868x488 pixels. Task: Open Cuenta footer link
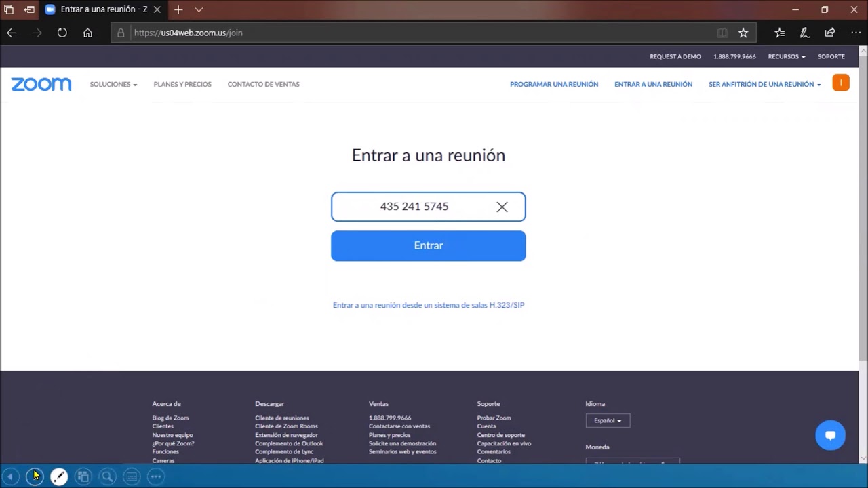[486, 426]
